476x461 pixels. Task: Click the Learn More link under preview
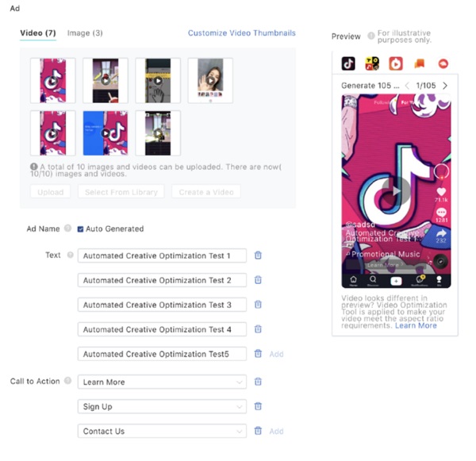(x=416, y=325)
